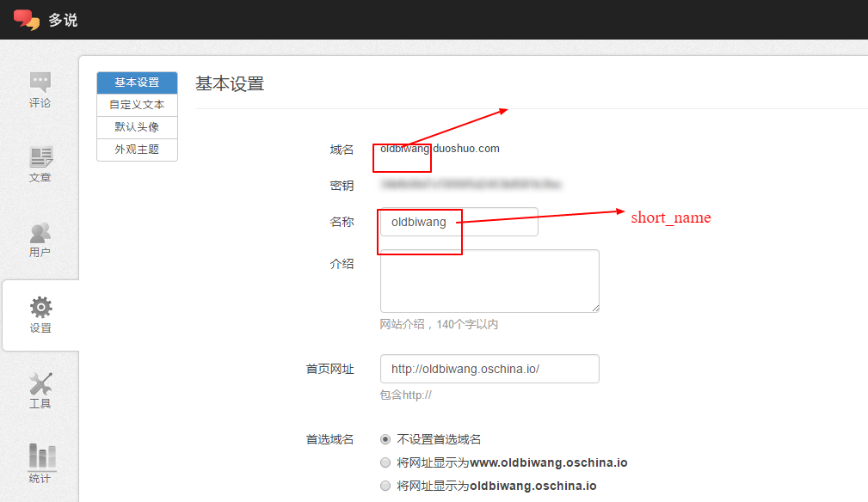Screen dimensions: 868x502
Task: Click the 基本设置 page heading
Action: tap(230, 84)
